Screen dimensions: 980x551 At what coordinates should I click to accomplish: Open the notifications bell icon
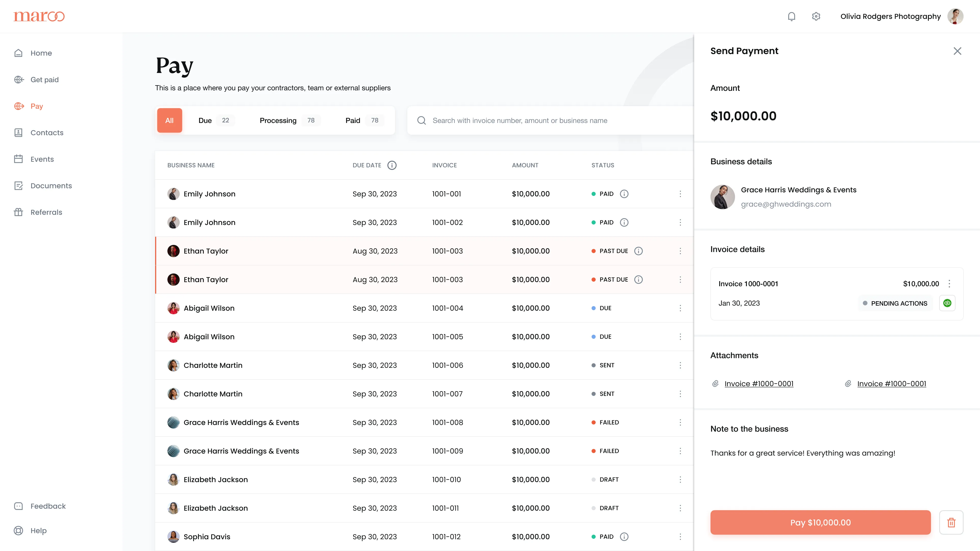pos(791,16)
